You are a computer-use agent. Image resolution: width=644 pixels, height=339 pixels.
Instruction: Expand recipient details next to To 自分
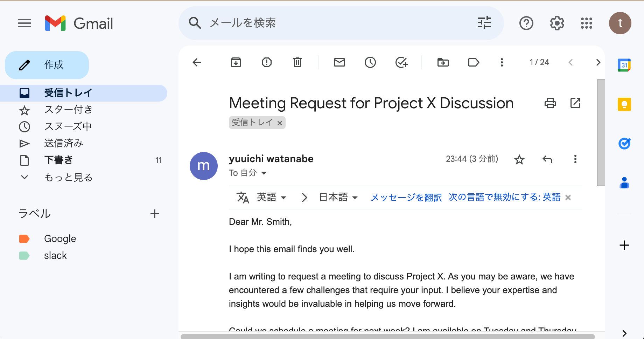(264, 173)
